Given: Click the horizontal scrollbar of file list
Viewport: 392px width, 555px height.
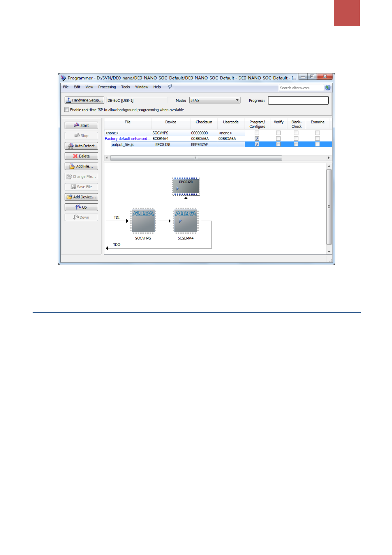Looking at the screenshot, I should [196, 158].
